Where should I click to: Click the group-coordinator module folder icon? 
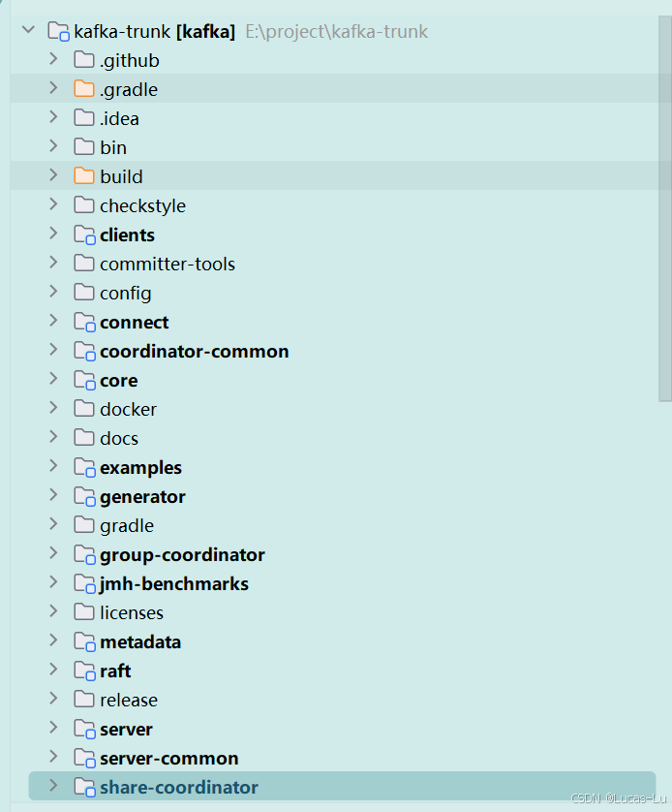85,554
